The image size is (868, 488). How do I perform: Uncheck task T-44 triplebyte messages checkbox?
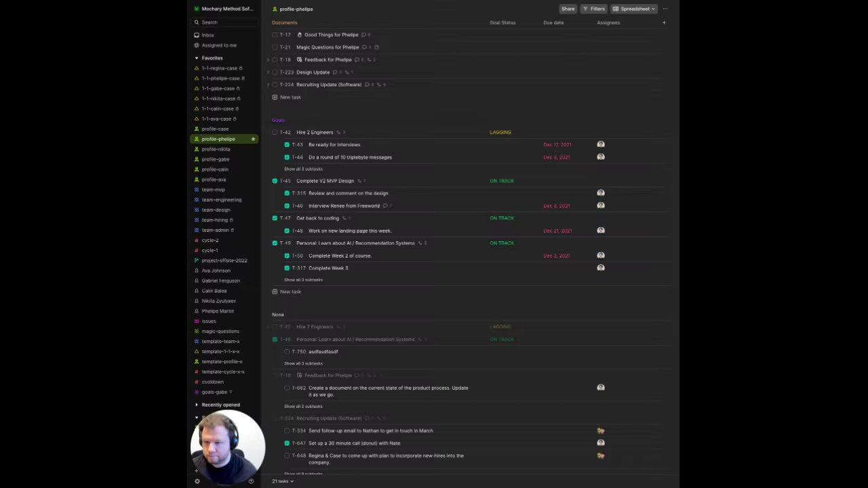click(x=287, y=157)
